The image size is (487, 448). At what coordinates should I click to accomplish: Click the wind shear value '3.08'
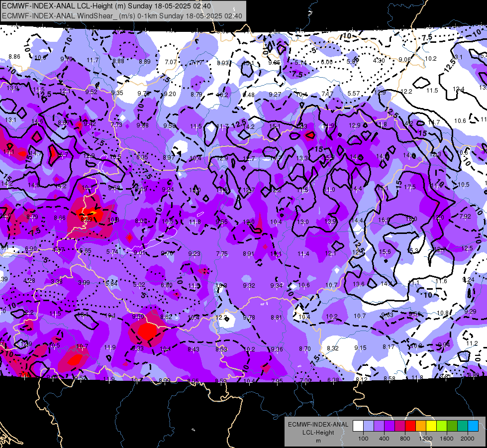coord(57,281)
